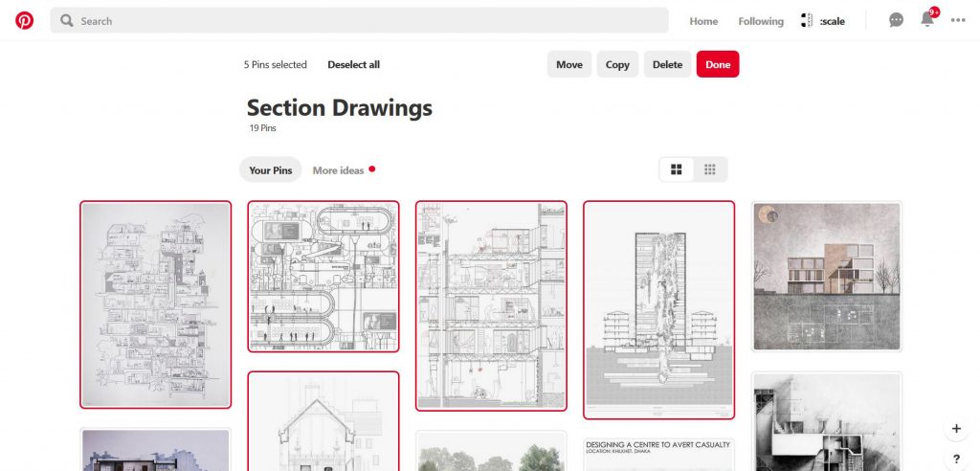Click the Copy button

[x=617, y=64]
